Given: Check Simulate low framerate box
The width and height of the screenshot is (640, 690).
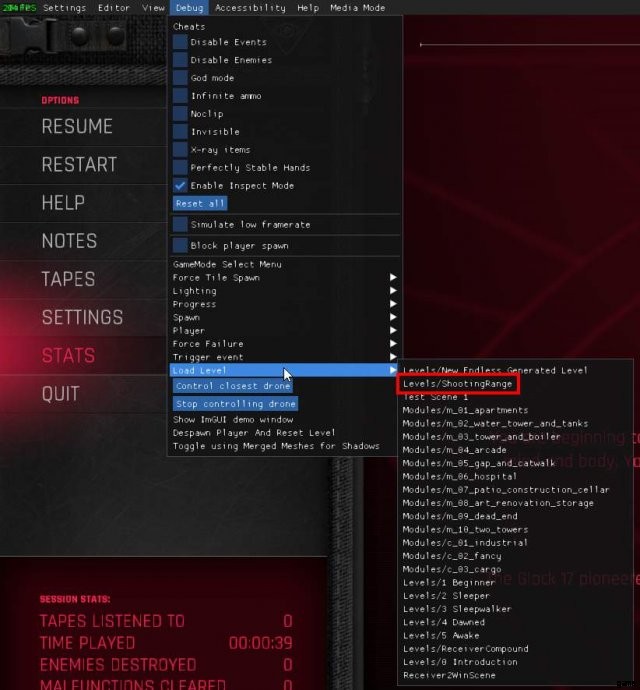Looking at the screenshot, I should pos(180,225).
